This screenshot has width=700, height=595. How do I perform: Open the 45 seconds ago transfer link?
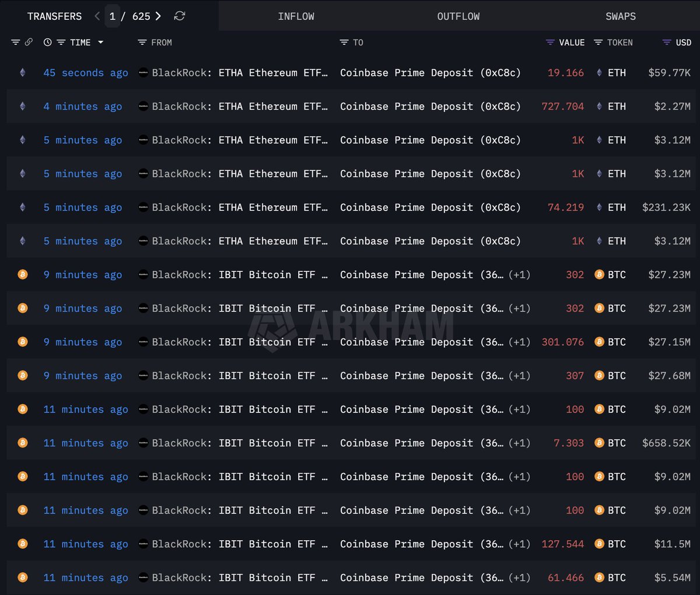pos(85,72)
